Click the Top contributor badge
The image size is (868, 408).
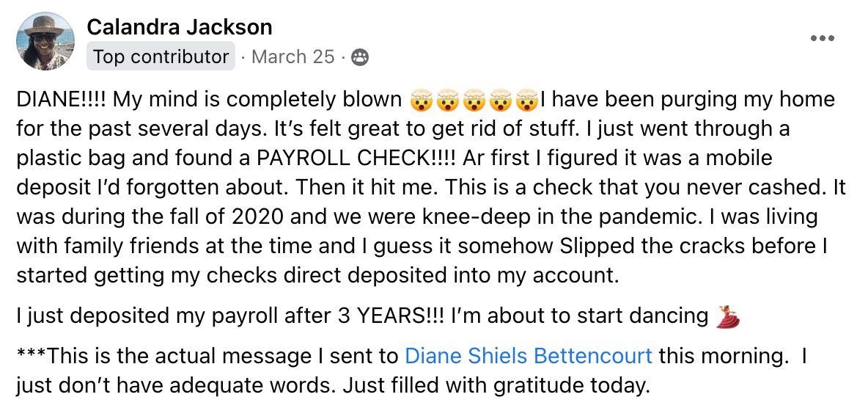(x=161, y=57)
